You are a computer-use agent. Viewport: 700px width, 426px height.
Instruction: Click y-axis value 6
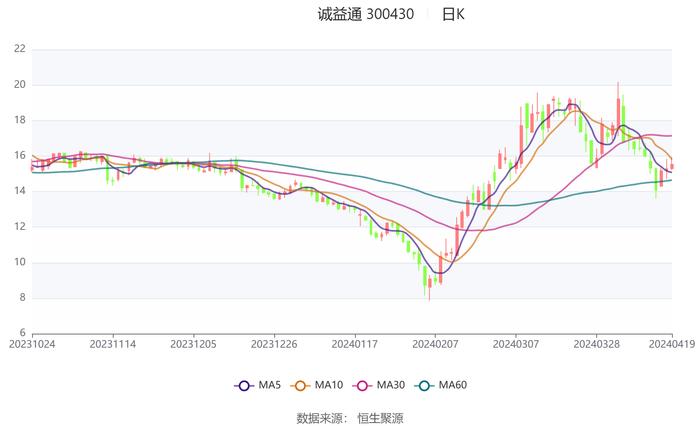click(x=22, y=333)
